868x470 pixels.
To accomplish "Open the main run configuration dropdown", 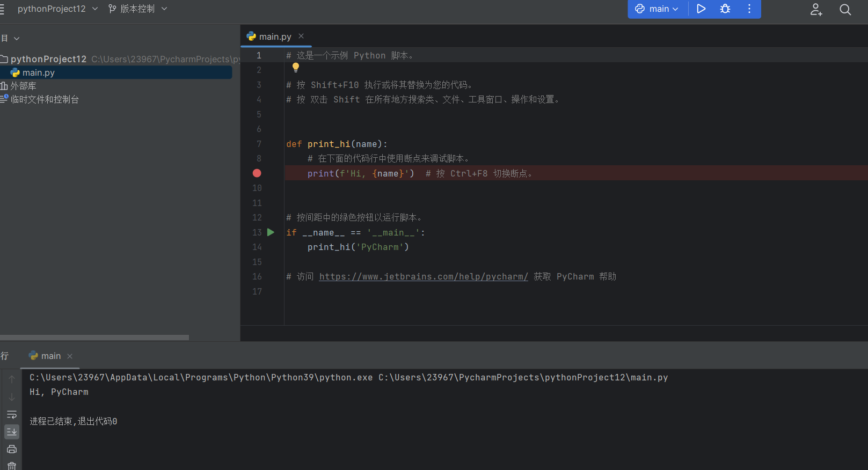I will point(658,9).
